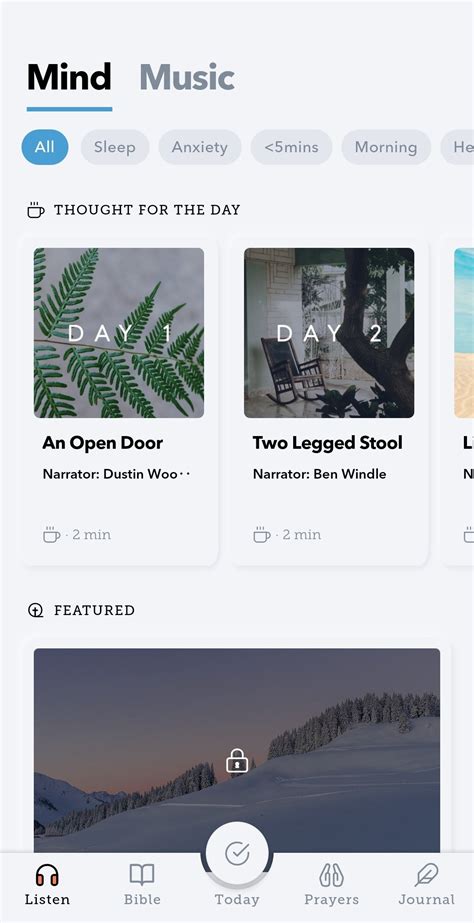Open the An Open Door title
The height and width of the screenshot is (923, 474).
(102, 443)
